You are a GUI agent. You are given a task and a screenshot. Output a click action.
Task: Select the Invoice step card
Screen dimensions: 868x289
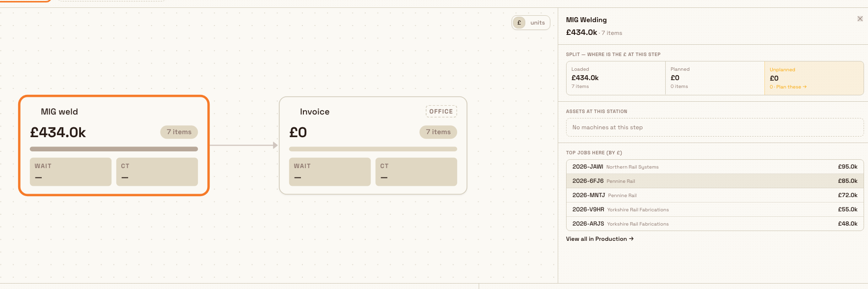pos(373,145)
